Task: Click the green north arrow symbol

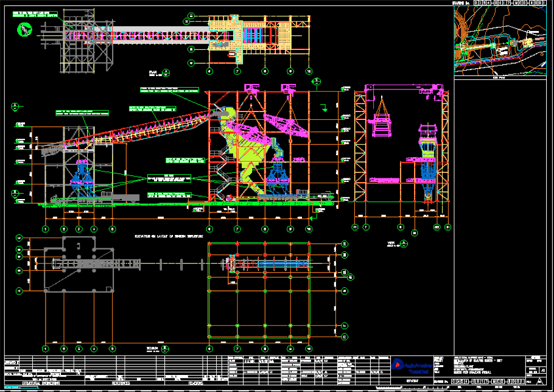Action: click(23, 29)
